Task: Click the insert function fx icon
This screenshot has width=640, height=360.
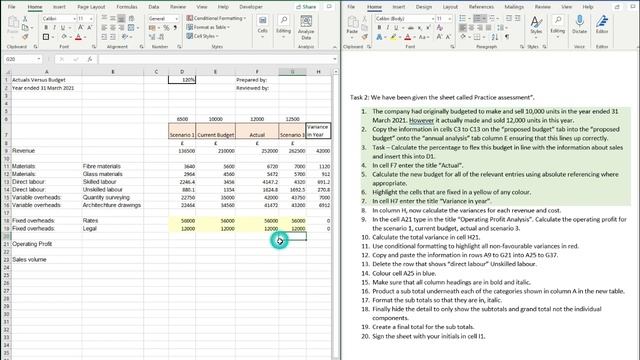Action: tap(90, 59)
